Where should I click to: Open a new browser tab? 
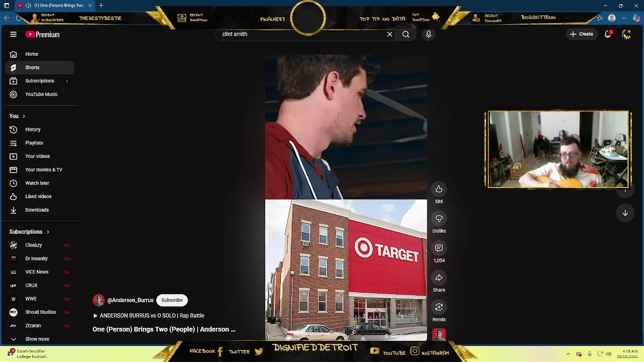pos(101,6)
